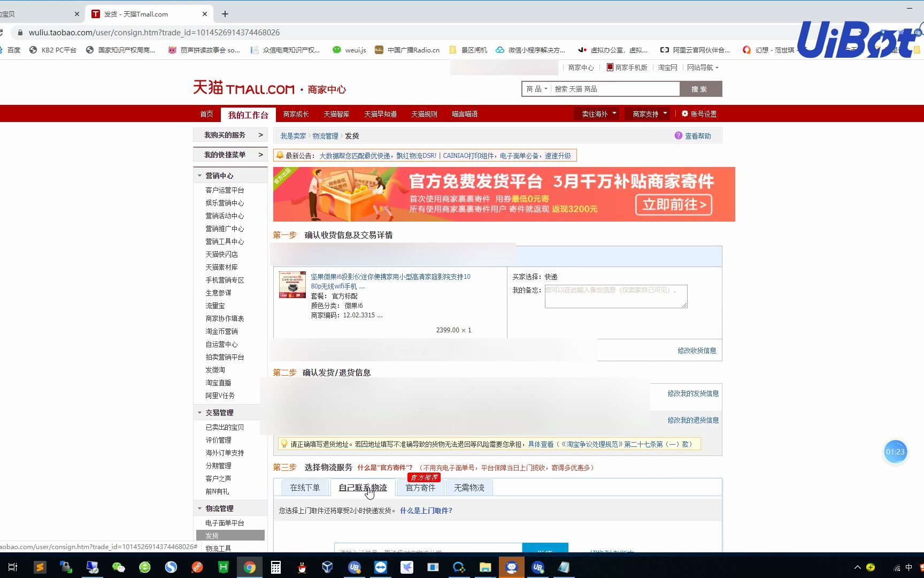The image size is (924, 578).
Task: Click inside the 我的备忘 memo field
Action: [x=615, y=296]
